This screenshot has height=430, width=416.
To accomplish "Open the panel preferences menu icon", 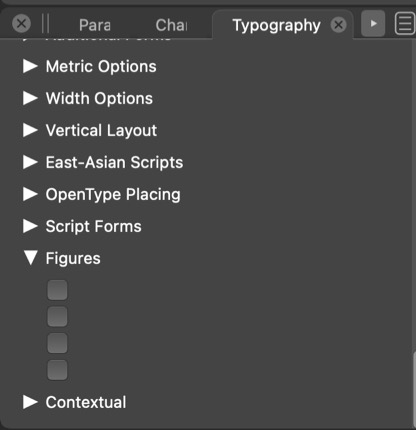I will tap(405, 24).
